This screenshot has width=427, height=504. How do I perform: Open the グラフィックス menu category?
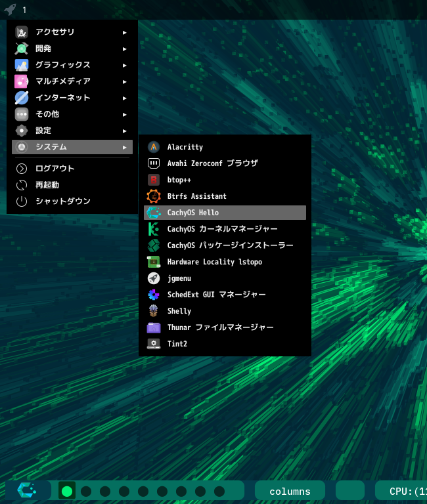(x=72, y=65)
